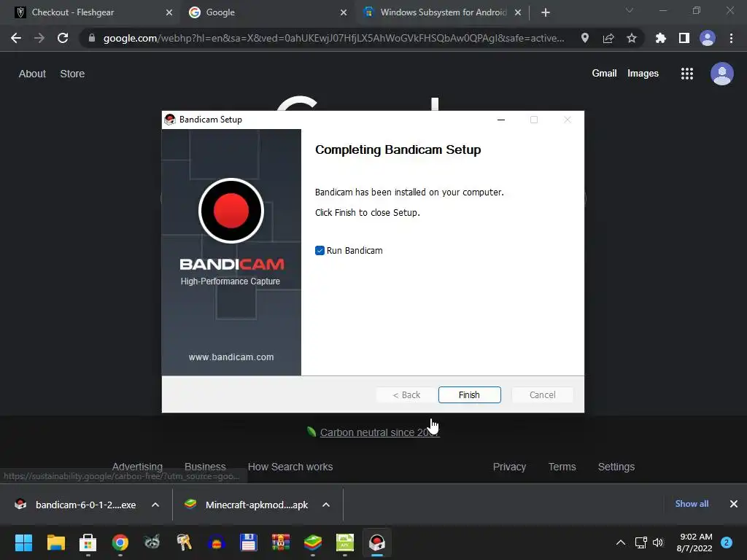Open Gmail link
The width and height of the screenshot is (747, 560).
coord(604,74)
